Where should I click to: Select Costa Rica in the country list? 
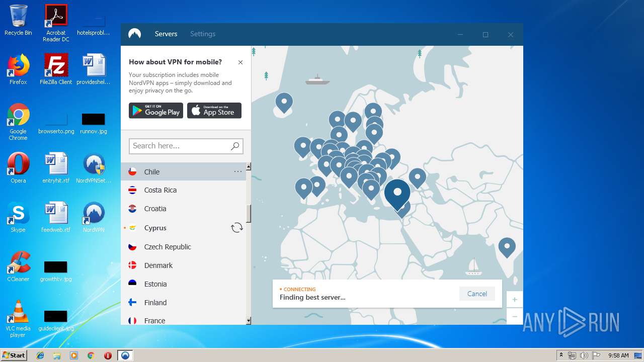[x=183, y=190]
